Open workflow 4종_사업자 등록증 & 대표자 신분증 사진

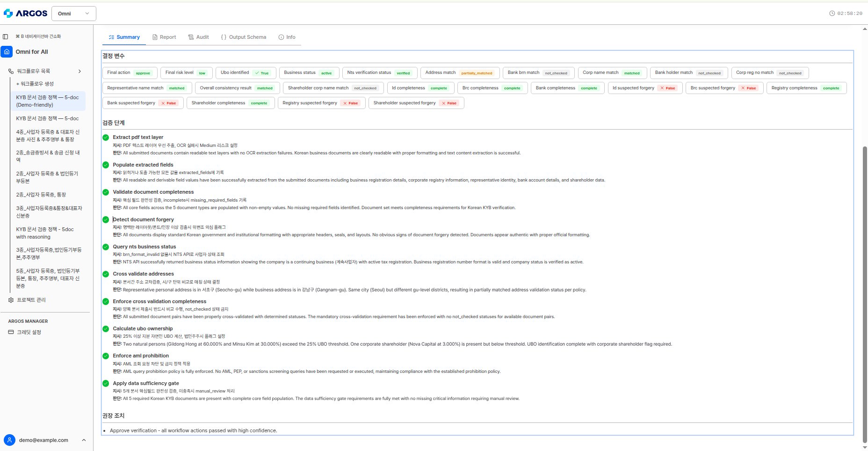(x=49, y=136)
